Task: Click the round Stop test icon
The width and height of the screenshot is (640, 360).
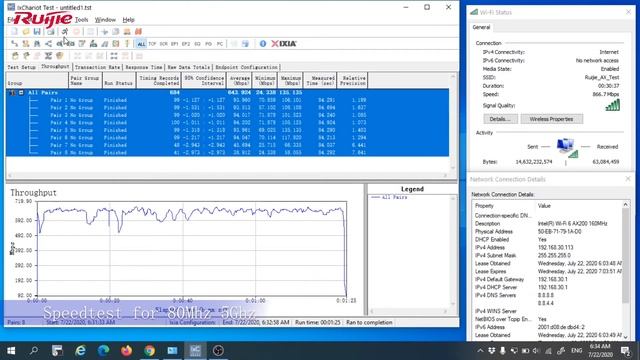Action: point(76,31)
